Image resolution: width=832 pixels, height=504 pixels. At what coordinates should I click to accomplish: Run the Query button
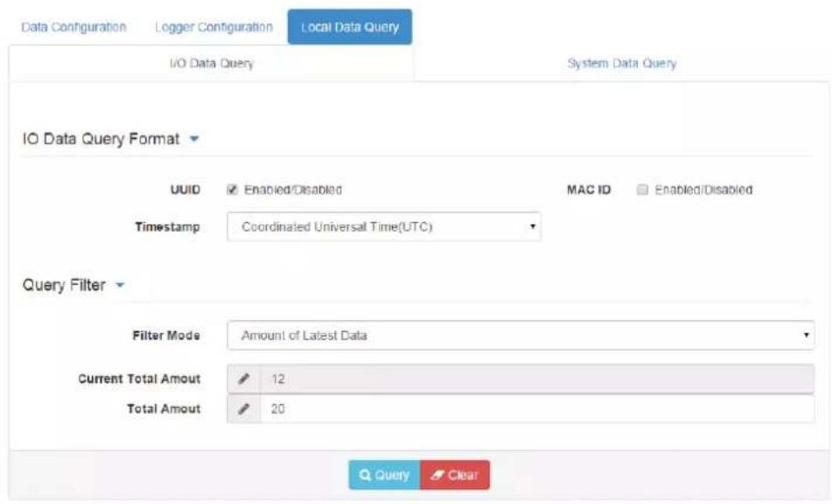385,475
